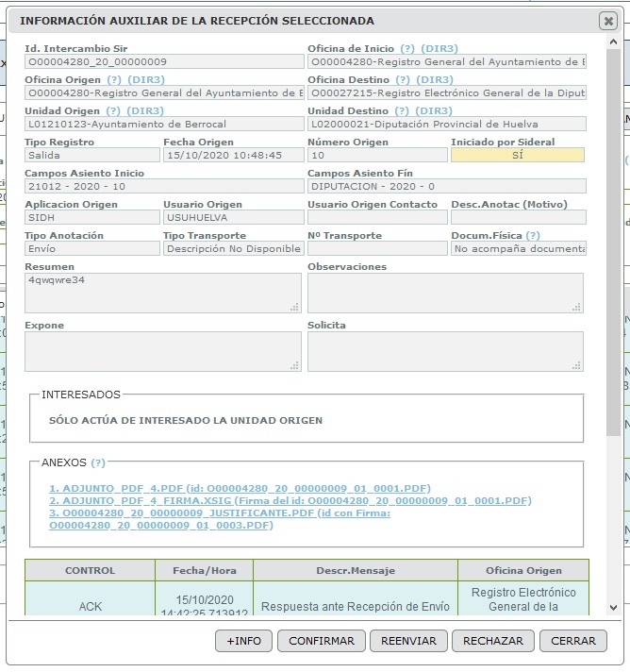Click the resize grip of the Solicita text area
Image resolution: width=630 pixels, height=672 pixels.
click(x=576, y=365)
